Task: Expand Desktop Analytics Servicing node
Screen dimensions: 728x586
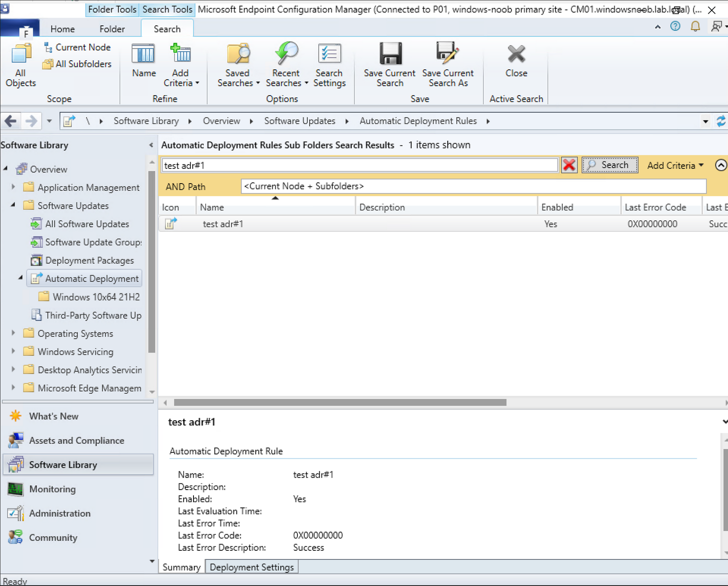Action: point(13,369)
